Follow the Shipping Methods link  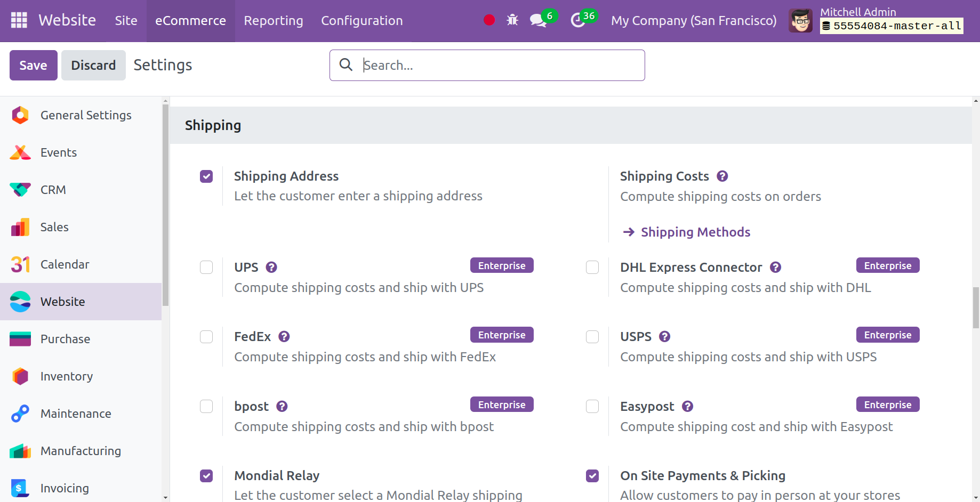point(695,232)
